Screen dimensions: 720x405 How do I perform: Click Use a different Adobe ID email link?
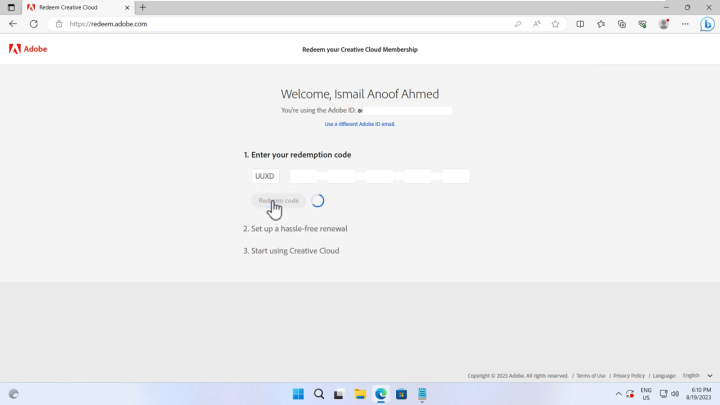[360, 124]
